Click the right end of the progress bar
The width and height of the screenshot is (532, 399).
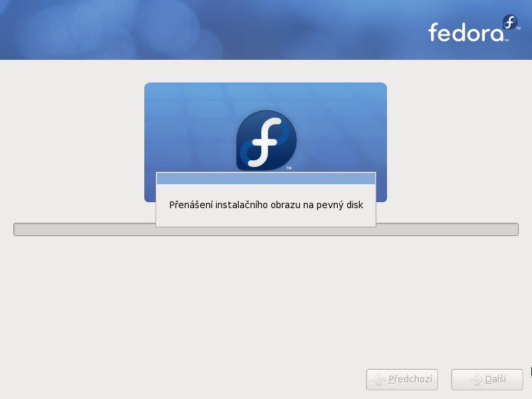click(x=447, y=229)
